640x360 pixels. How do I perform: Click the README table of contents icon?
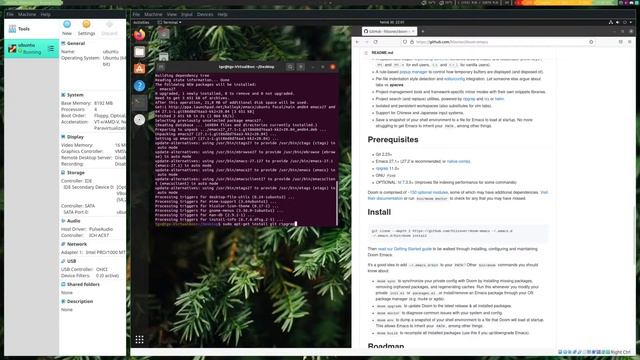coord(366,53)
